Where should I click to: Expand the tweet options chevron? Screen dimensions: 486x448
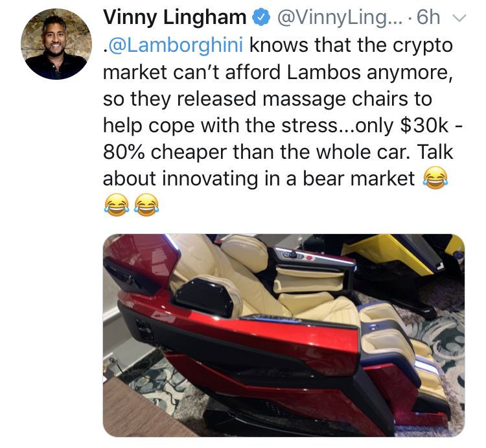(x=459, y=18)
